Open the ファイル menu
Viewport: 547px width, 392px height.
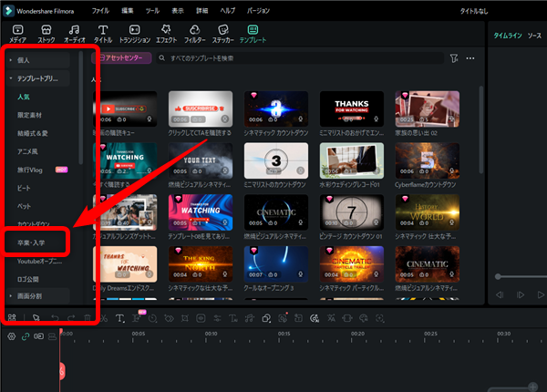pos(103,9)
